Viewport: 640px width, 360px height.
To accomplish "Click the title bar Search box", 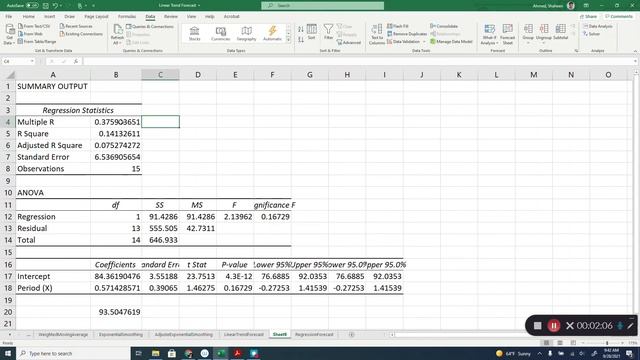I will (x=322, y=6).
